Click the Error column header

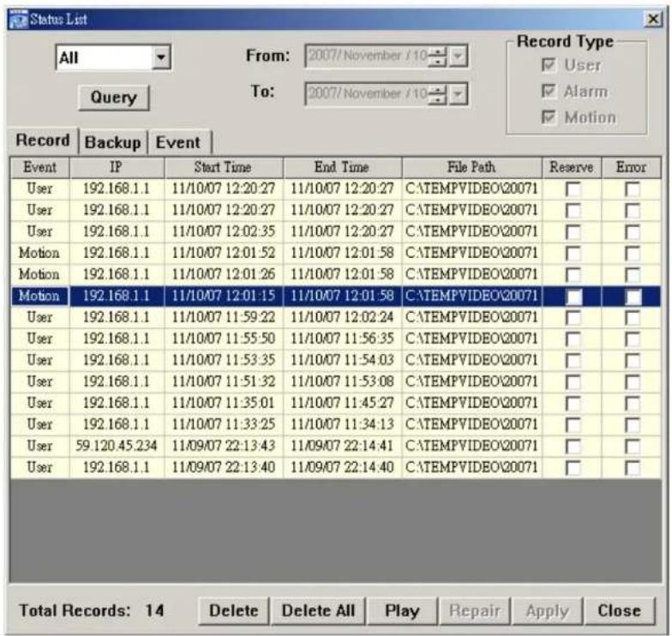click(631, 167)
